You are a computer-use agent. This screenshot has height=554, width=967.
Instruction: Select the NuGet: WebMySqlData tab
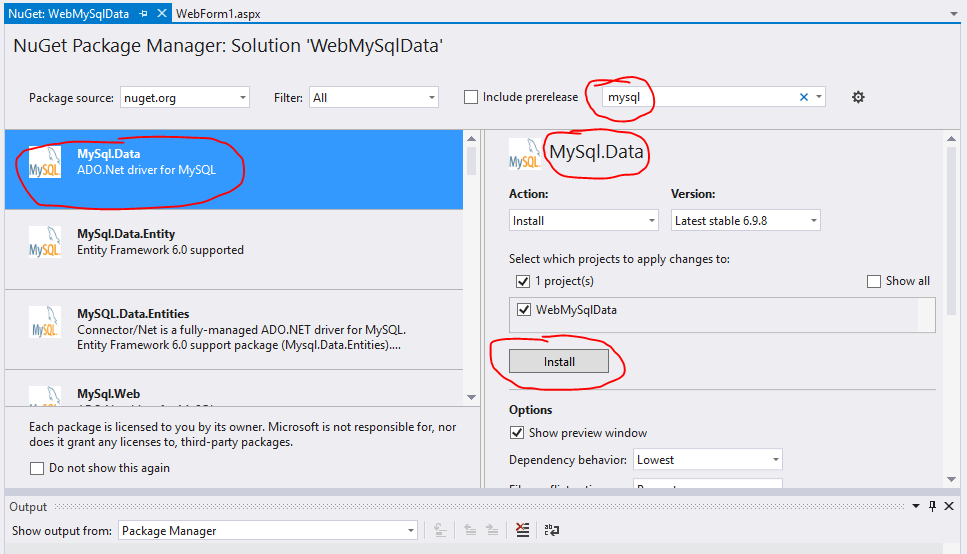[66, 13]
